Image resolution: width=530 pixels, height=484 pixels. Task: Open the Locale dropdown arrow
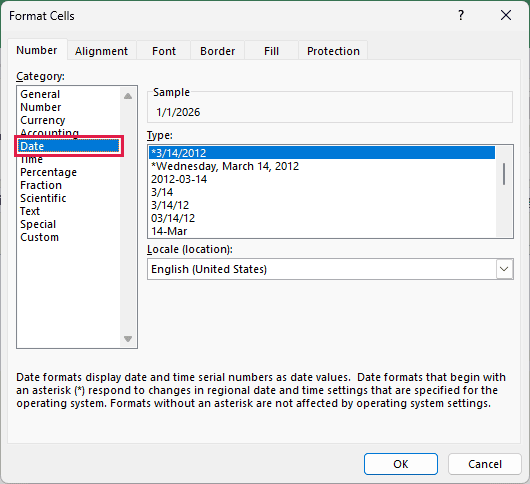pos(504,269)
